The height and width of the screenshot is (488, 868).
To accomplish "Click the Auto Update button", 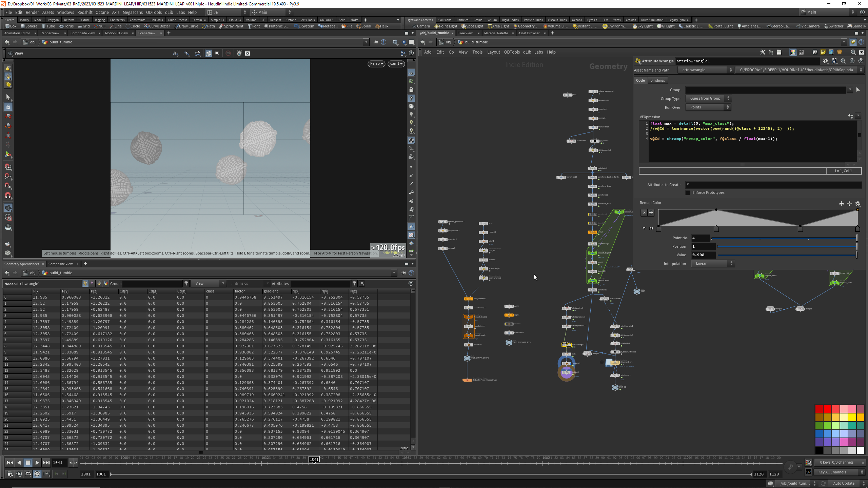I will click(844, 483).
